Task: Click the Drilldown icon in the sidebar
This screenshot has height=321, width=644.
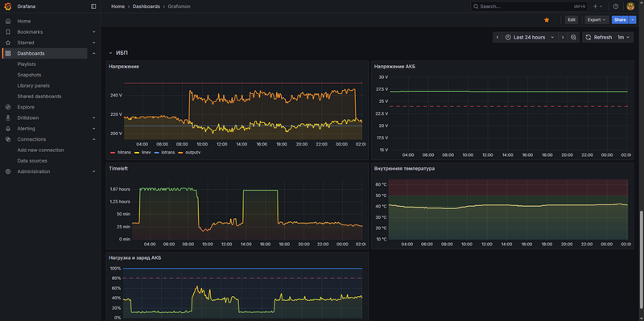Action: tap(8, 117)
